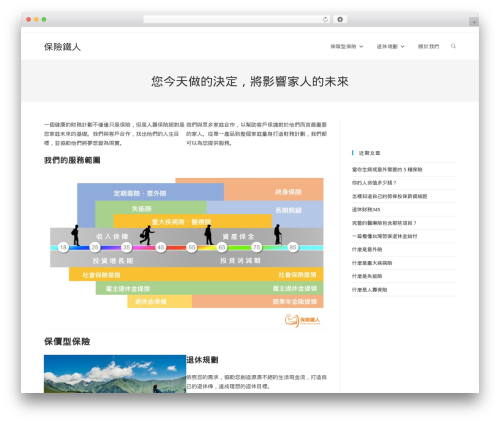Click the age 55 timeline marker

pyautogui.click(x=192, y=247)
